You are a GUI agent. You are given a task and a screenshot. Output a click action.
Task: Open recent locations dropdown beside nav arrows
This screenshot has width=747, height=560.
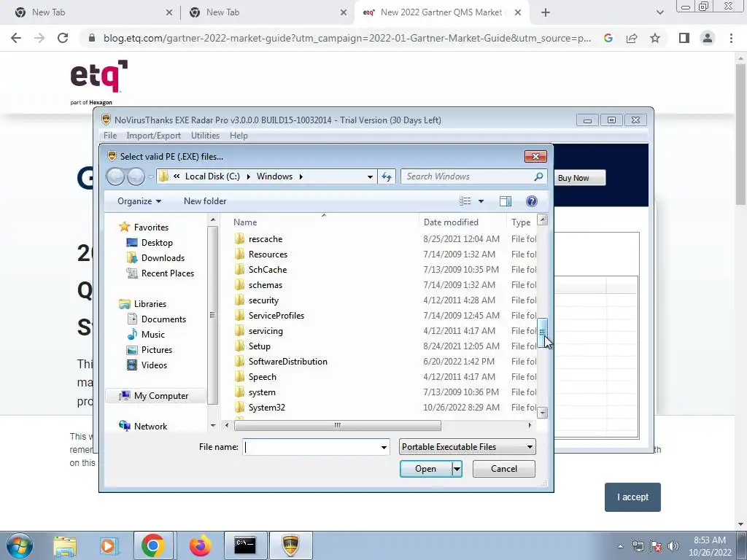(150, 177)
